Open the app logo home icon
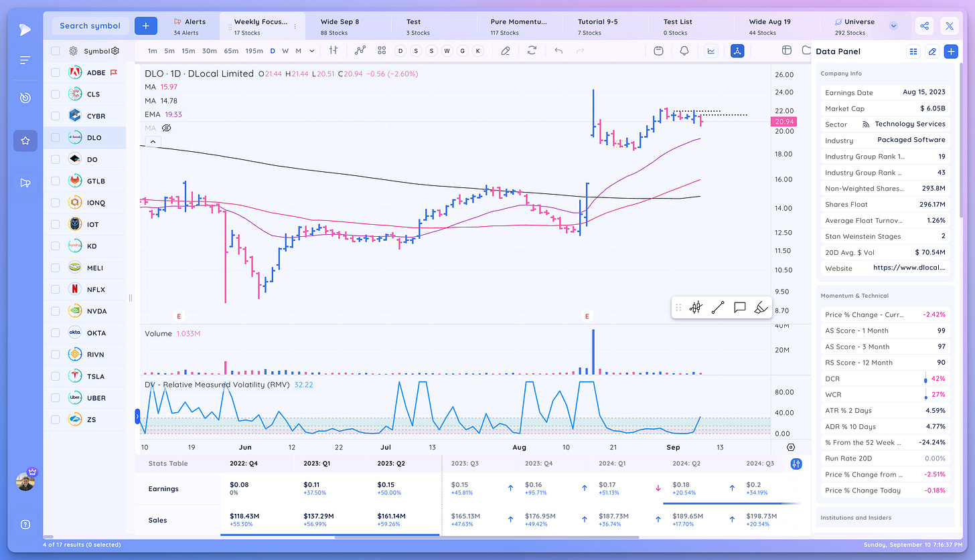Screen dimensions: 975x560 tap(24, 29)
